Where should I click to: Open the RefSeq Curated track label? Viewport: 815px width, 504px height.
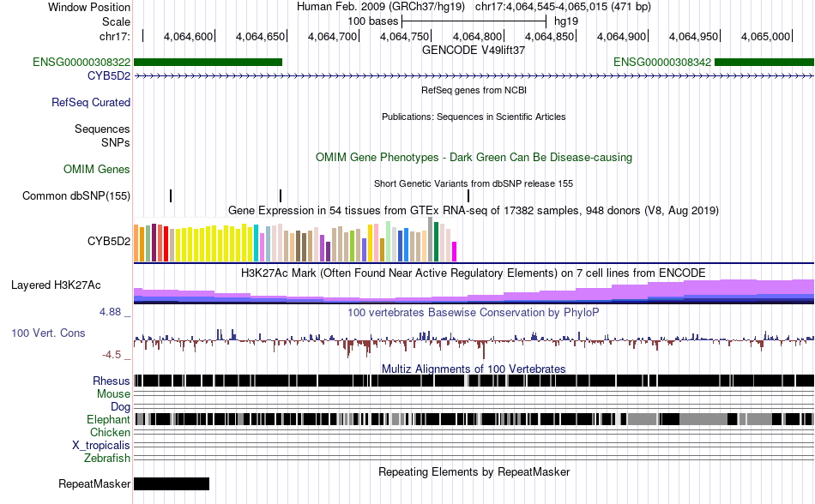(91, 102)
